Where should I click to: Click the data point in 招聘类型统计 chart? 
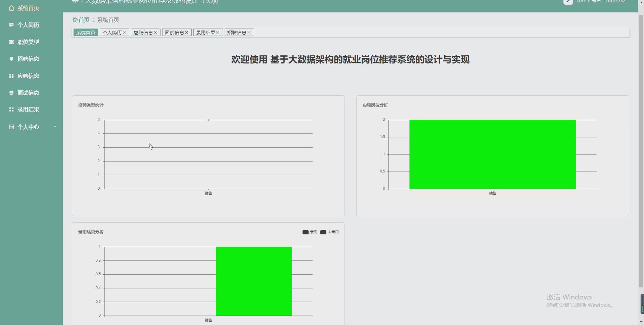coord(209,120)
